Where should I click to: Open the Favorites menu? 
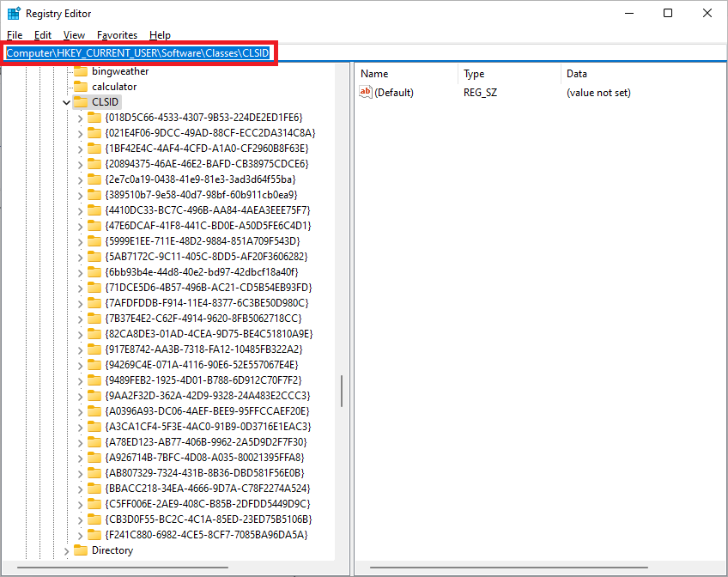pyautogui.click(x=117, y=35)
